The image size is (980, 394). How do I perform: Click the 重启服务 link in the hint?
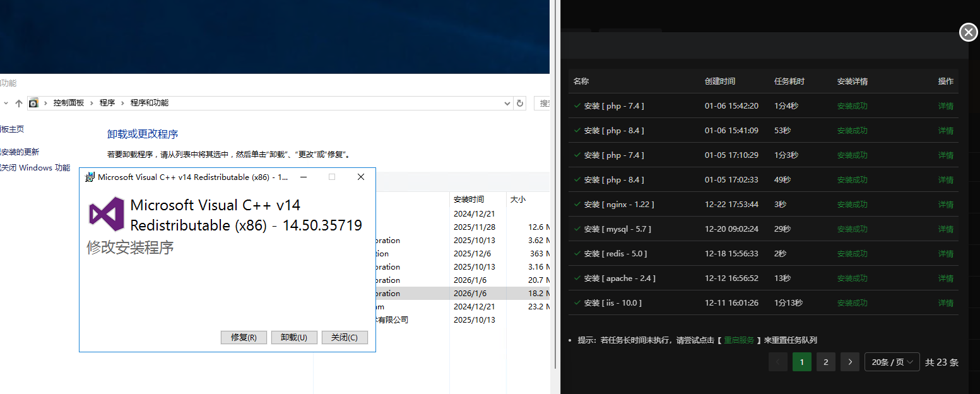pos(739,340)
